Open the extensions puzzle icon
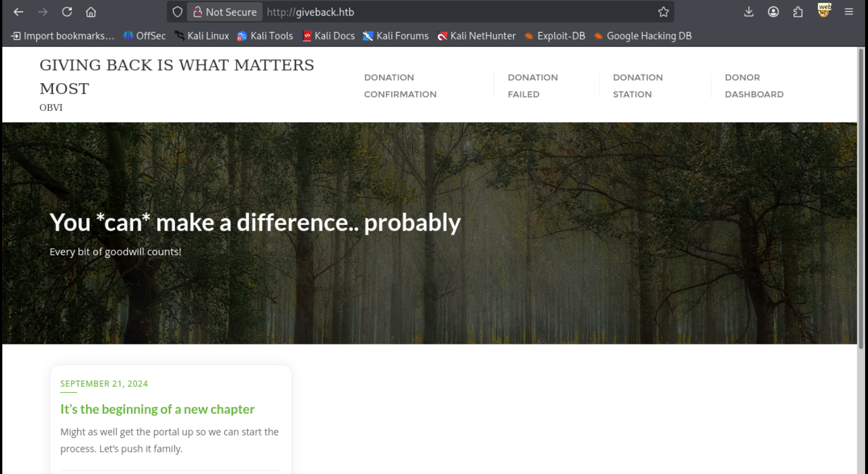The width and height of the screenshot is (868, 474). coord(798,12)
